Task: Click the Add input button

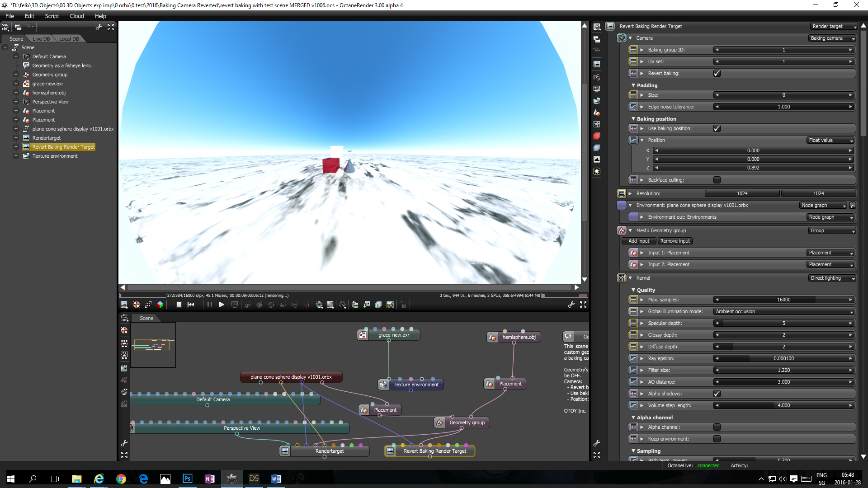Action: point(638,241)
